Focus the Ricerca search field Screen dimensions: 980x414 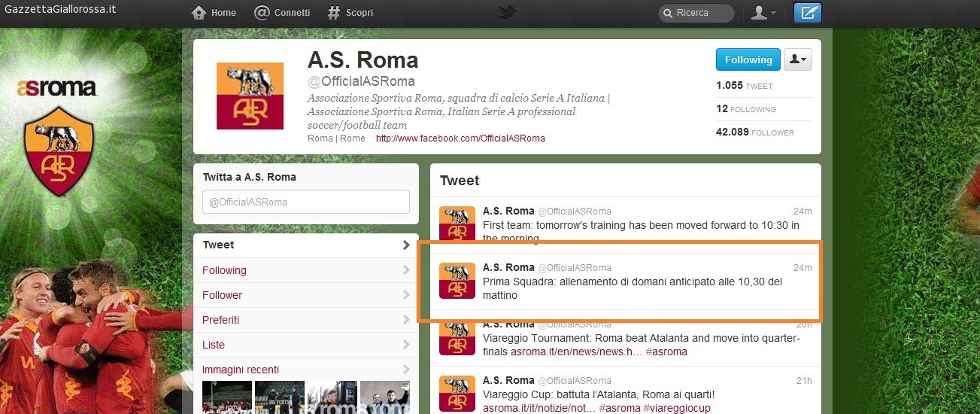[x=696, y=13]
